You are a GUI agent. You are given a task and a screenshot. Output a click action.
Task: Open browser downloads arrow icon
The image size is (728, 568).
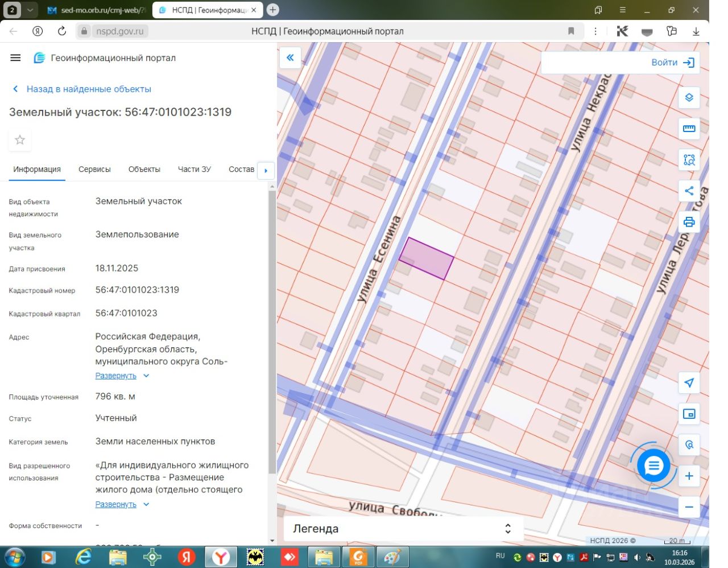[696, 31]
